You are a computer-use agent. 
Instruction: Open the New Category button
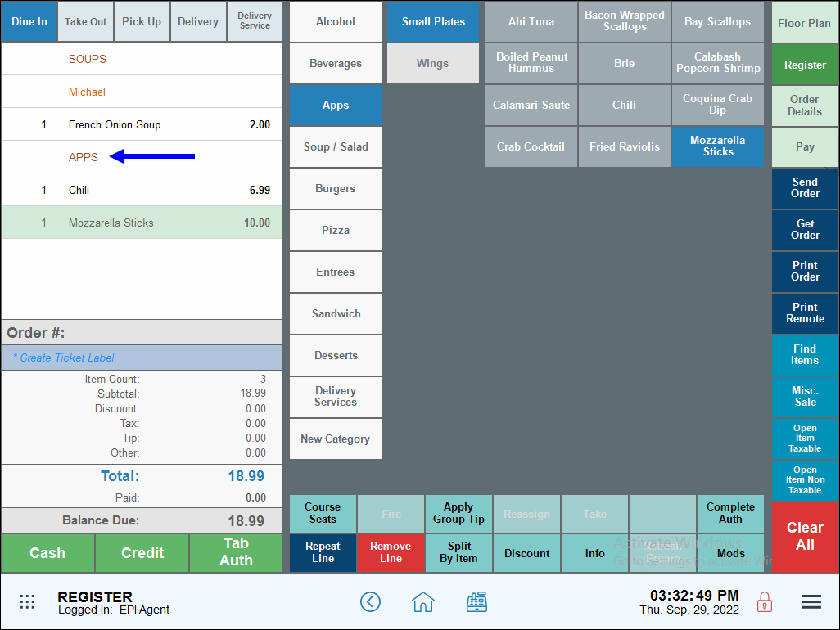tap(336, 439)
